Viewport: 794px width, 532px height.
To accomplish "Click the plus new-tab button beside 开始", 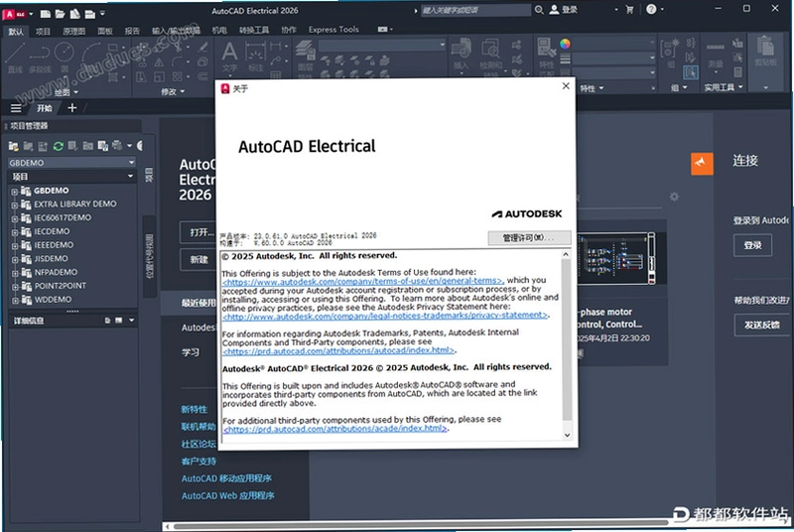I will tap(71, 107).
